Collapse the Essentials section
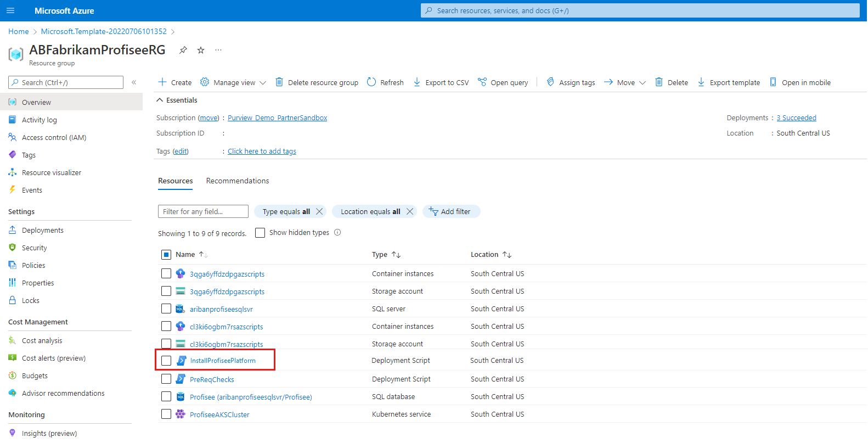This screenshot has width=868, height=443. [x=177, y=100]
